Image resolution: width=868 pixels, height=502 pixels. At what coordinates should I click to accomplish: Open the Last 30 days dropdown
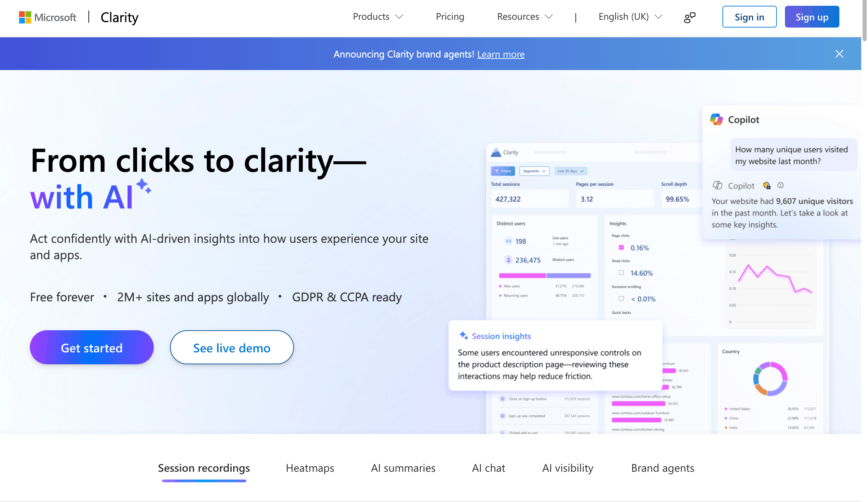(571, 171)
